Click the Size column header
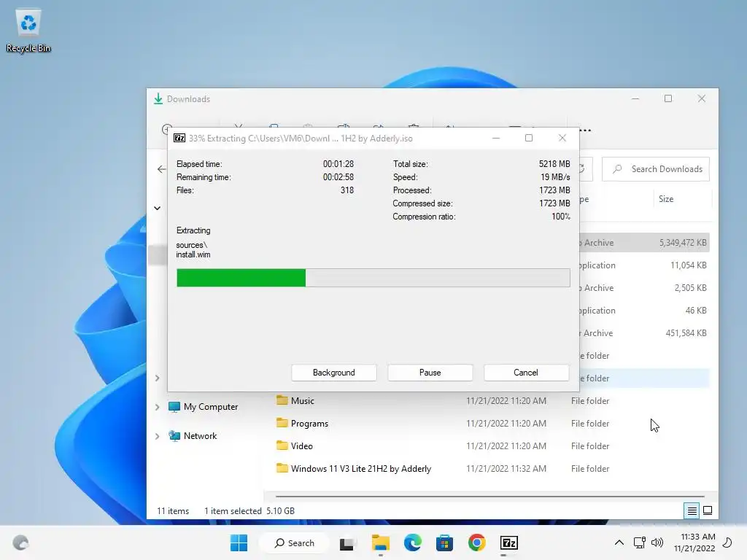This screenshot has height=560, width=747. click(666, 199)
